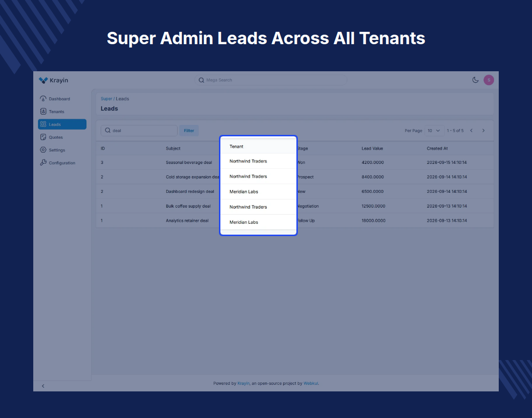Screen dimensions: 532x418
Task: Click the Krayin logo
Action: [53, 80]
